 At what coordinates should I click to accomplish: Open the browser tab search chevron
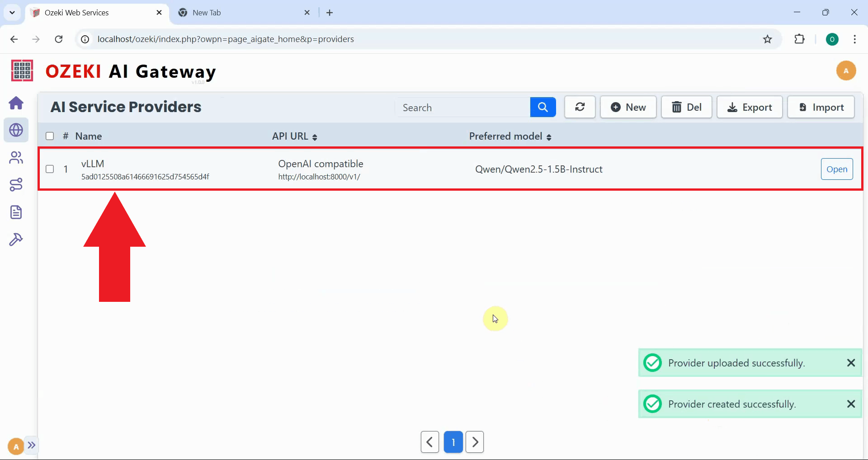pyautogui.click(x=12, y=12)
